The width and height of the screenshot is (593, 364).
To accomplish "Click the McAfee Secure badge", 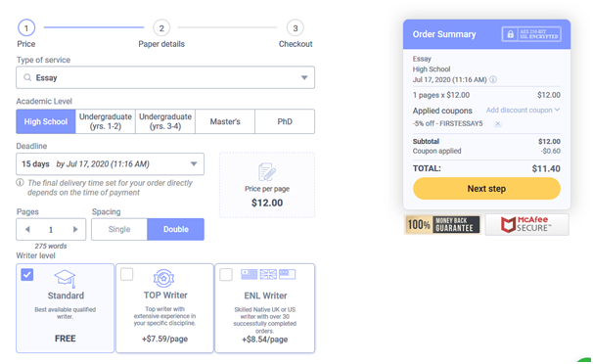I will [x=526, y=224].
